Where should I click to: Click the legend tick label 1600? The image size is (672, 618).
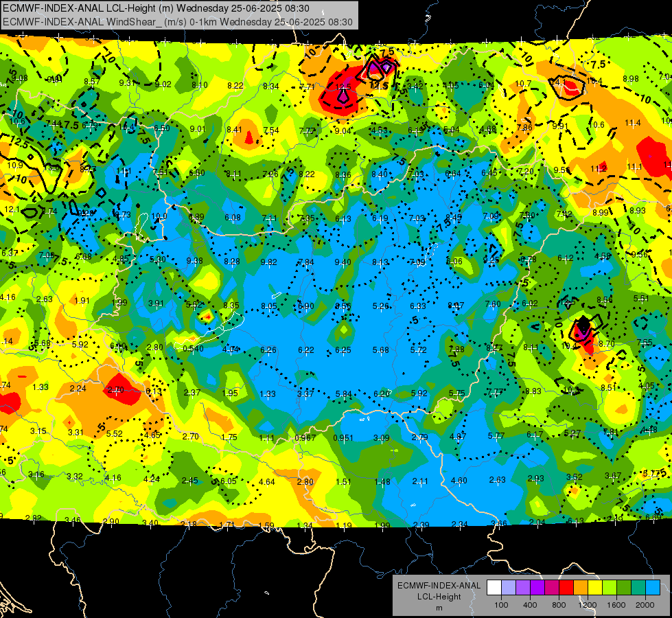tap(616, 605)
